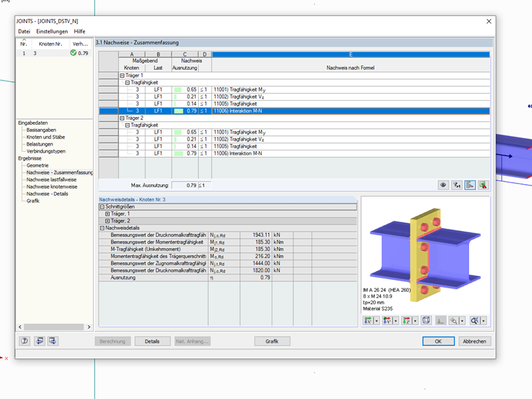
Task: Select Knoten und Stäbe tree item
Action: point(45,137)
